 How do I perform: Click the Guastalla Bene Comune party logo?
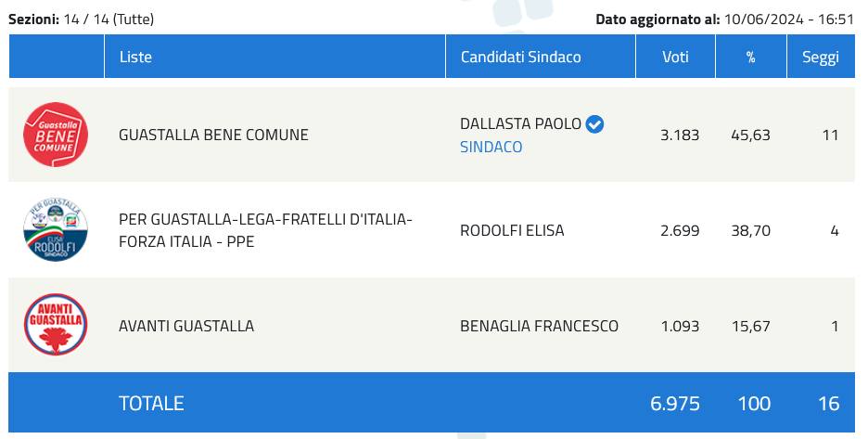pyautogui.click(x=56, y=135)
